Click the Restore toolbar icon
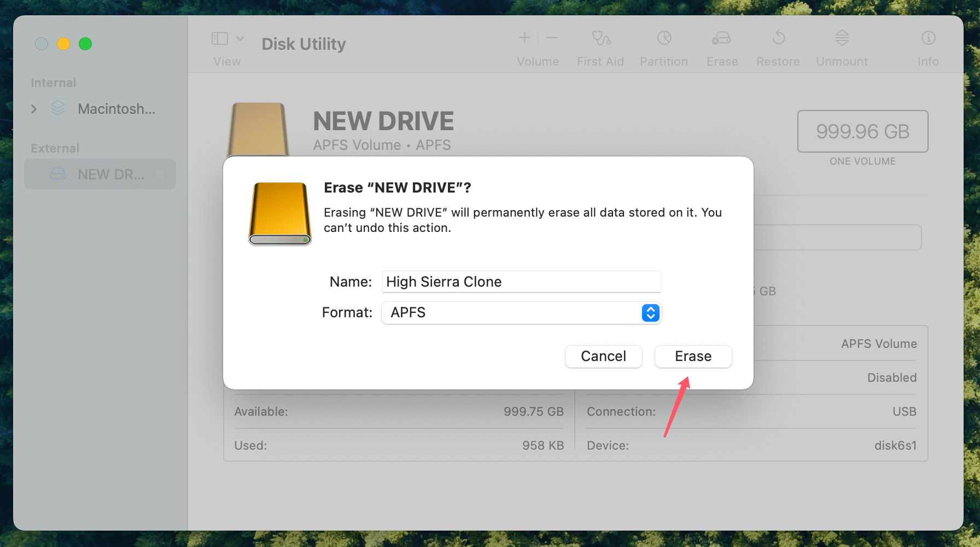 pyautogui.click(x=777, y=46)
